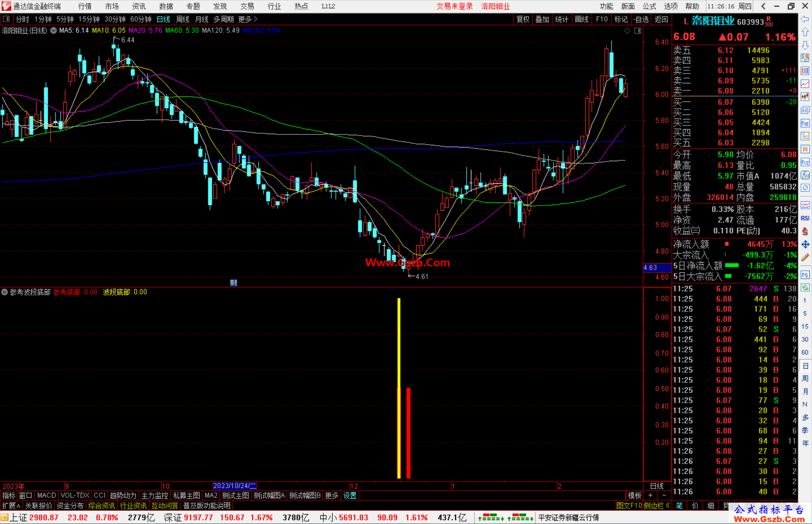Open the 更多 indicators menu in bottom tabs

point(332,495)
